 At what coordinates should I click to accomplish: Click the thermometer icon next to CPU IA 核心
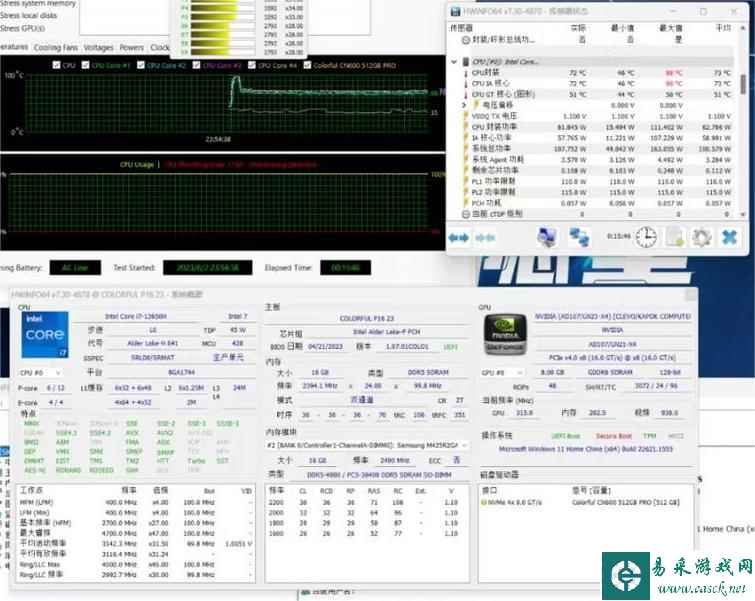[466, 83]
